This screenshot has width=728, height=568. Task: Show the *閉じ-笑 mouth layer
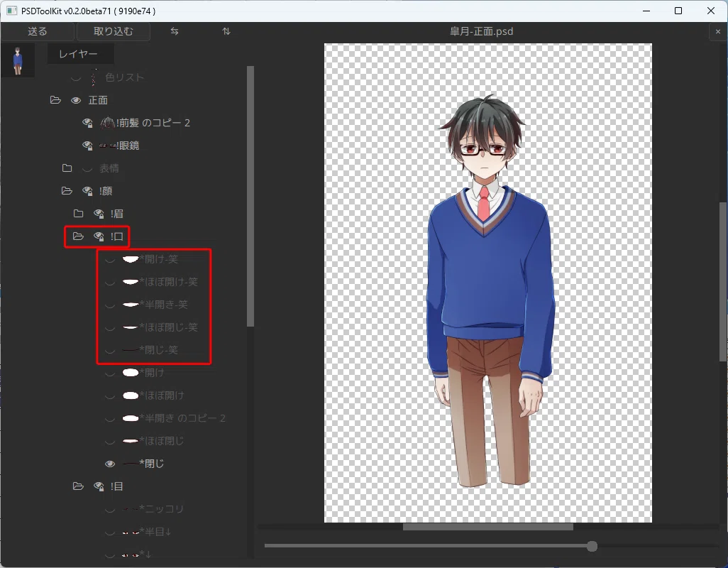(x=109, y=351)
